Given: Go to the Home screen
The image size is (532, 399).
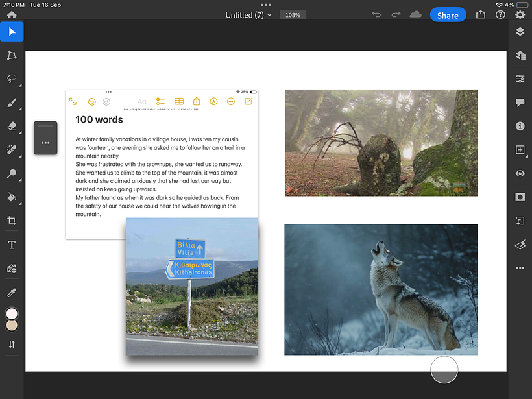Looking at the screenshot, I should point(12,15).
